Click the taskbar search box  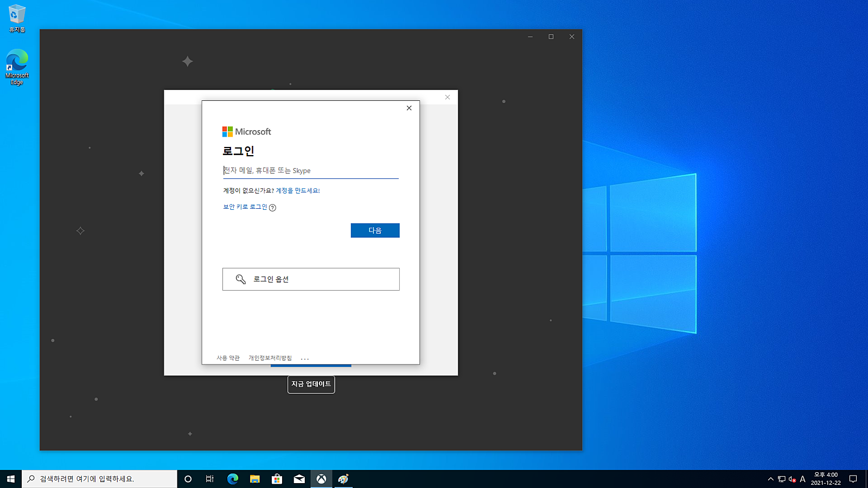[x=99, y=479]
